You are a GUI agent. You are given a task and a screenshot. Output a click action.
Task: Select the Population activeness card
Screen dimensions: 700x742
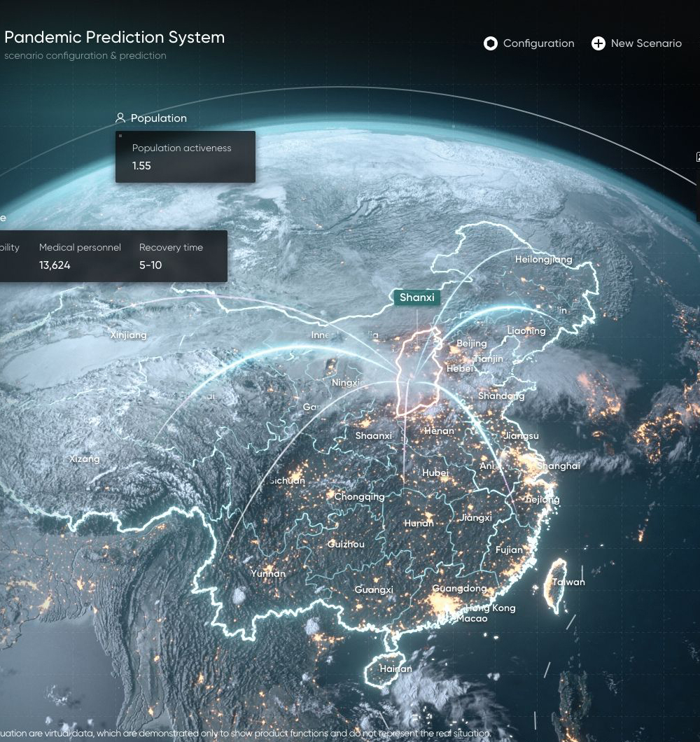pos(185,157)
